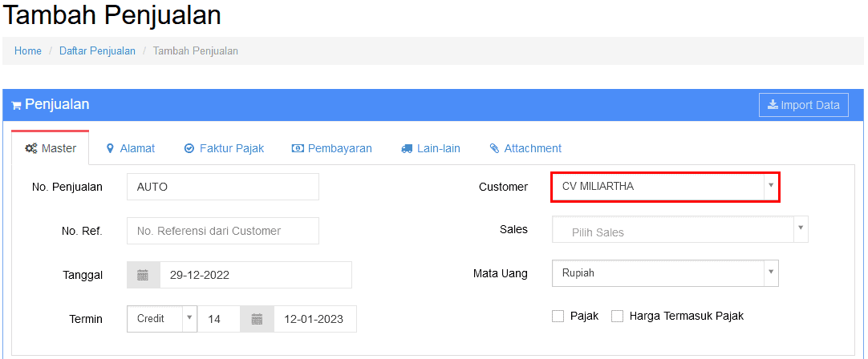Click the check-circle icon of Faktur Pajak
Screen dimensions: 868x359
pyautogui.click(x=189, y=148)
